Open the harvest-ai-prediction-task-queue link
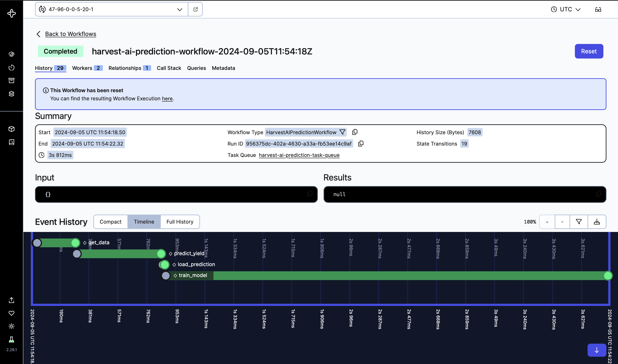 [x=299, y=155]
